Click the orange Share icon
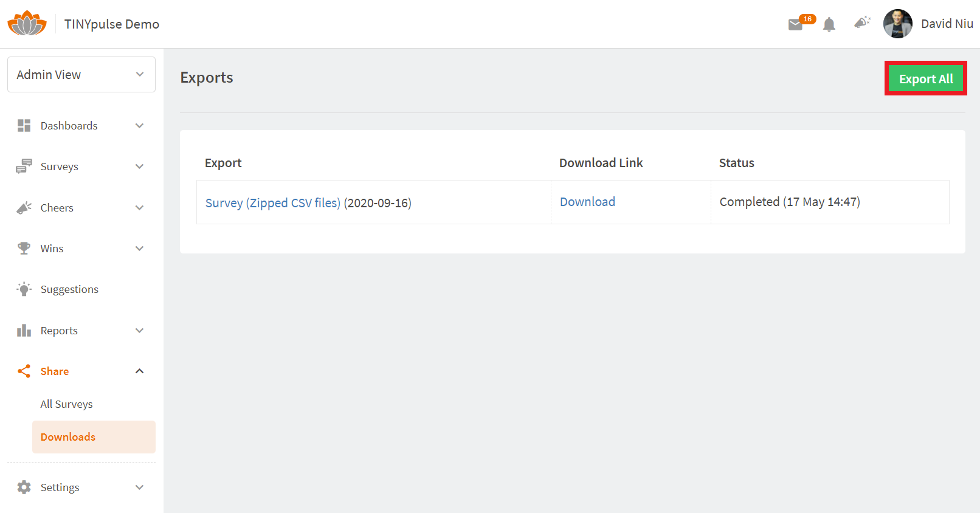Screen dimensions: 980x513 [24, 371]
